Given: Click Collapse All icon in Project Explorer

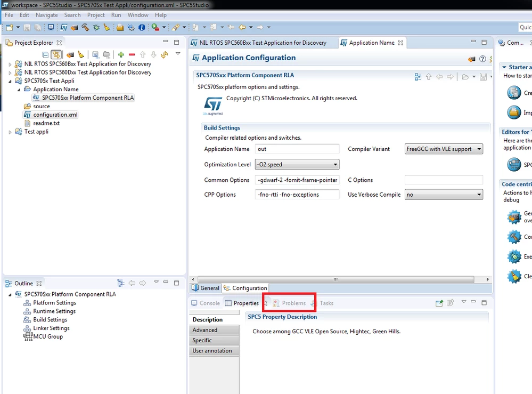Looking at the screenshot, I should point(45,54).
